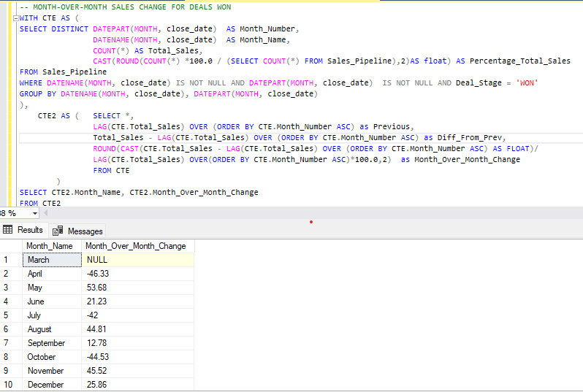Select the May cell

52,288
